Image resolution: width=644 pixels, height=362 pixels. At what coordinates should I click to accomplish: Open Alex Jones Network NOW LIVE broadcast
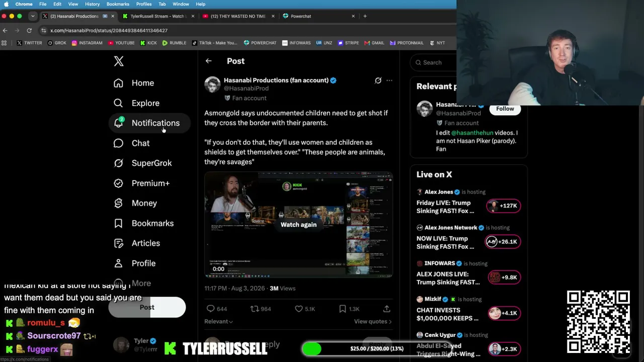pos(468,237)
